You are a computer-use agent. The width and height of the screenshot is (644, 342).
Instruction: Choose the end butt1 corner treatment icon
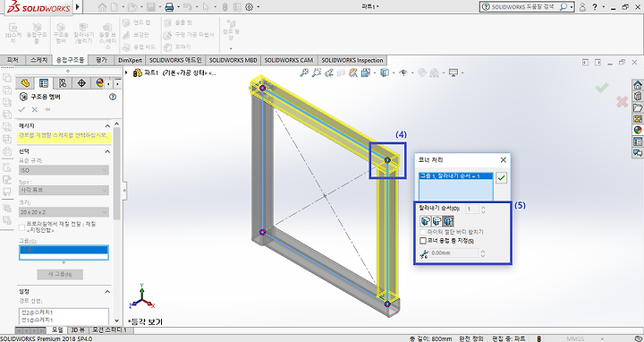pos(437,221)
